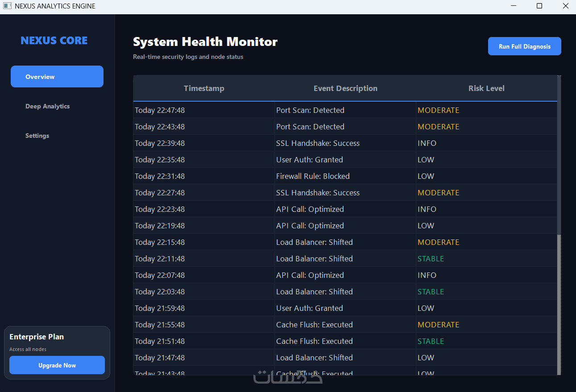Sort by the Timestamp column header
Viewport: 576px width, 392px height.
point(204,88)
